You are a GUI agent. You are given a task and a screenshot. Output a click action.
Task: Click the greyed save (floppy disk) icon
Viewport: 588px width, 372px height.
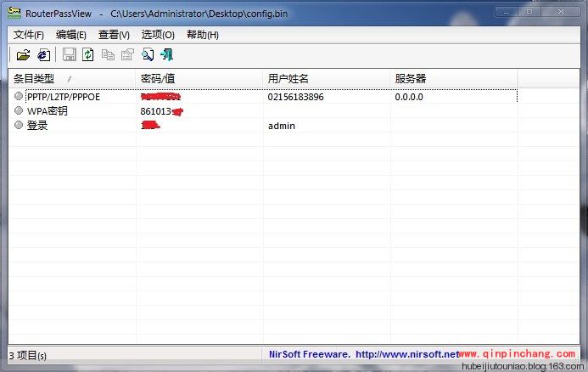point(69,55)
